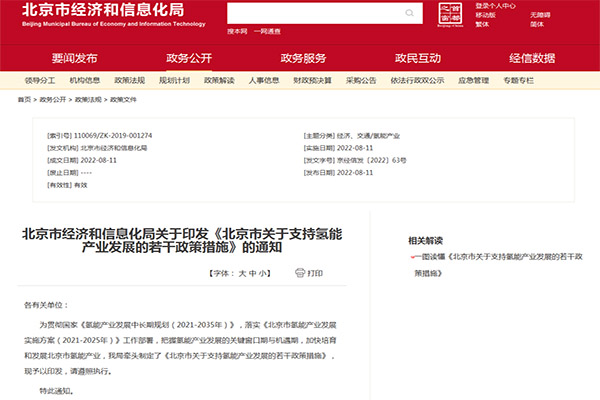Screen dimensions: 600x400
Task: Select index number 110069/ZK-2019-001274
Action: coord(113,136)
